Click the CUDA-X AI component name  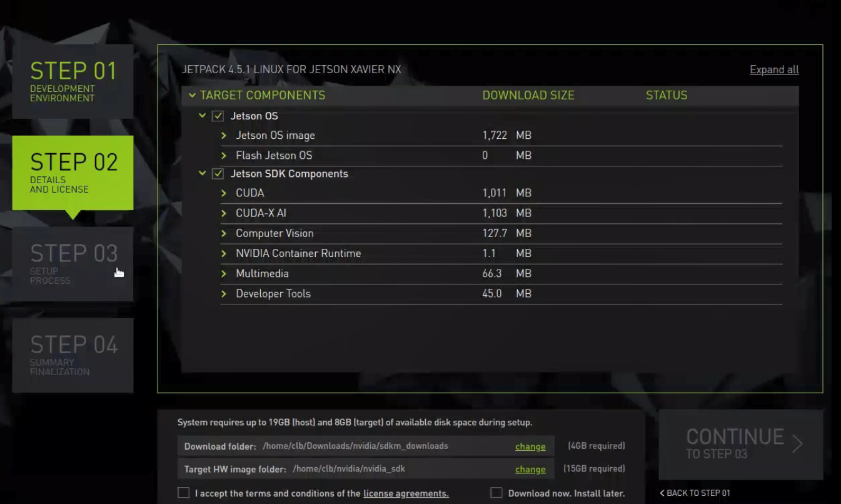coord(261,213)
